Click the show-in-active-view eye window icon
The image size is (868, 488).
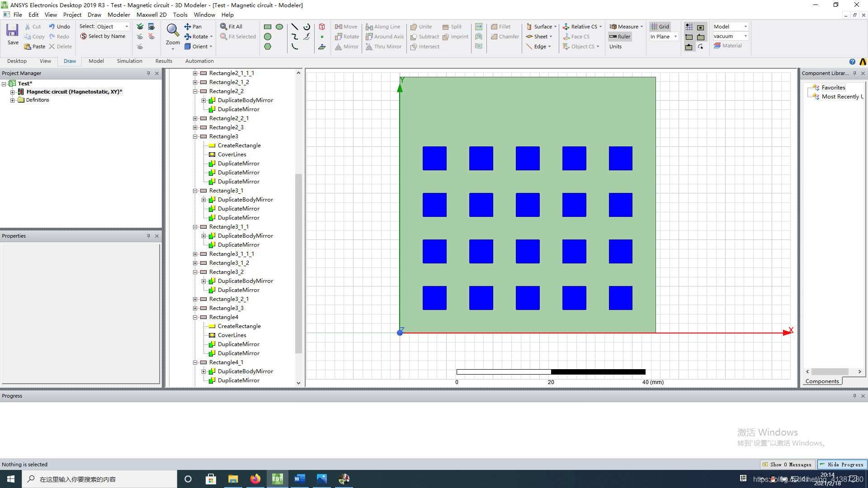pyautogui.click(x=151, y=27)
